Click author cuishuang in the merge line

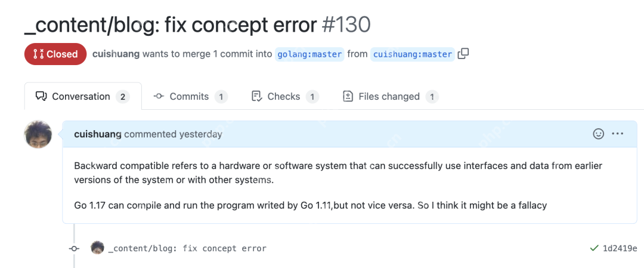(116, 54)
